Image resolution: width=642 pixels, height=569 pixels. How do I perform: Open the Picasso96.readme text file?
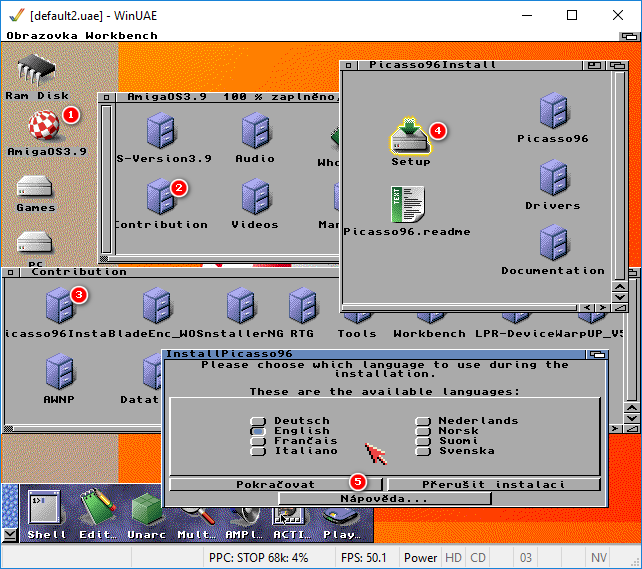pyautogui.click(x=407, y=204)
